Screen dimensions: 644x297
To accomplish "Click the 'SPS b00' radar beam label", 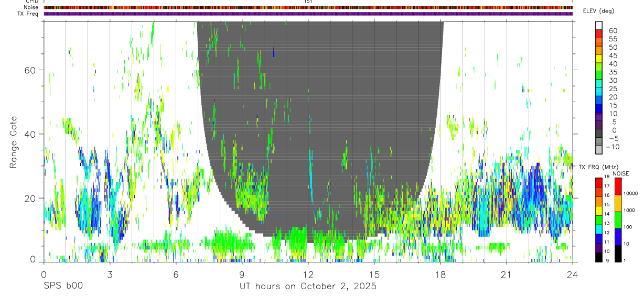I will (x=63, y=287).
